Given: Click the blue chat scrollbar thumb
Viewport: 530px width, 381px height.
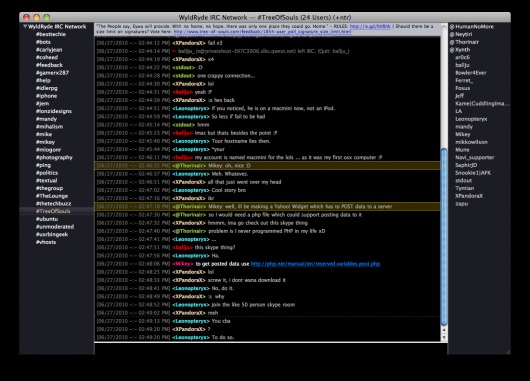Looking at the screenshot, I should pyautogui.click(x=444, y=237).
